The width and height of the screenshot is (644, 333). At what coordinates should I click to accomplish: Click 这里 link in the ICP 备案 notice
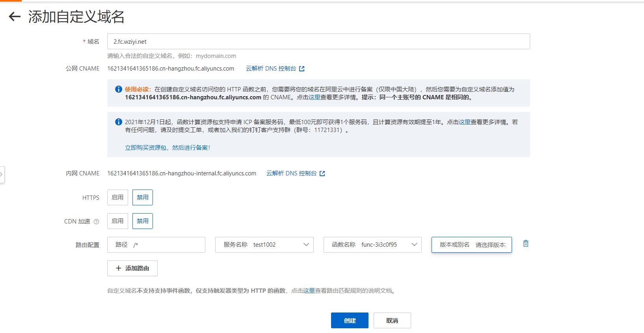(x=465, y=122)
